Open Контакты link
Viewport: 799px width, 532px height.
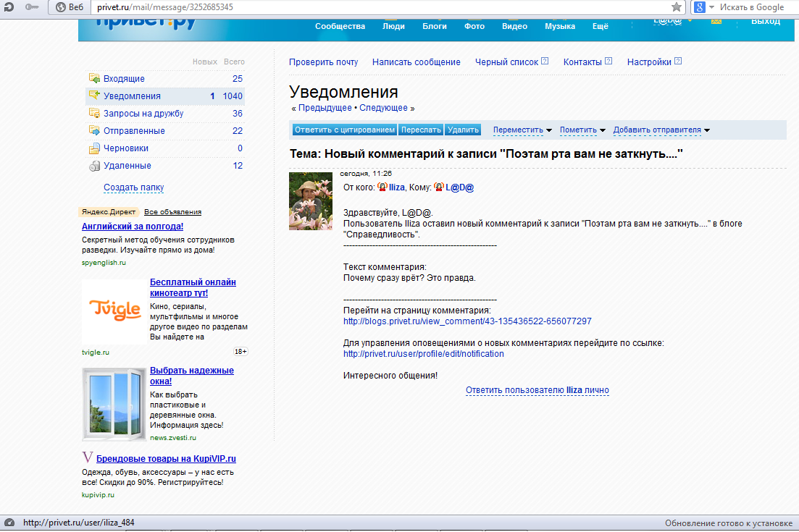[x=582, y=62]
